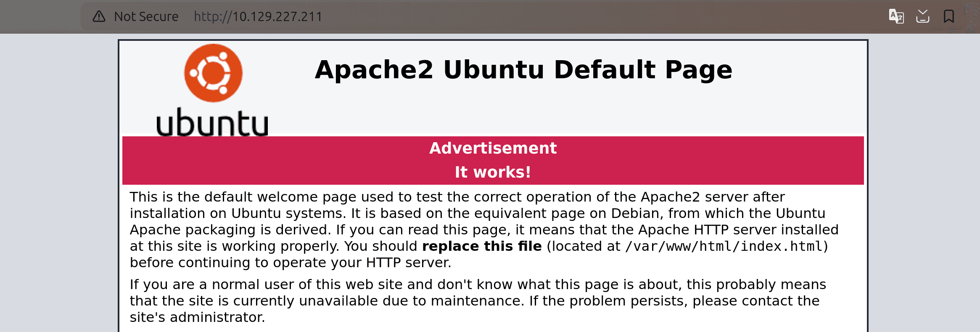
Task: Select the Ubuntu circle-of-friends logo
Action: tap(213, 72)
